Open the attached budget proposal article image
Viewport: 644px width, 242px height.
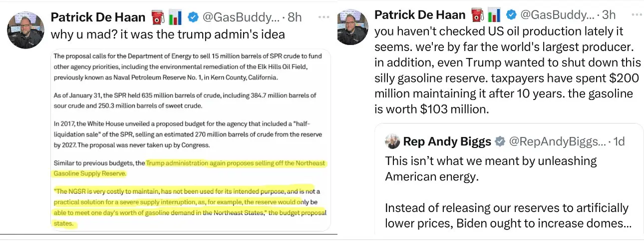point(190,140)
